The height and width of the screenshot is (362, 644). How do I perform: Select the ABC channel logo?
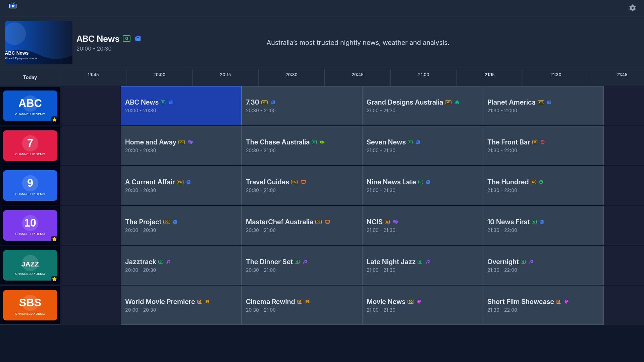(30, 106)
